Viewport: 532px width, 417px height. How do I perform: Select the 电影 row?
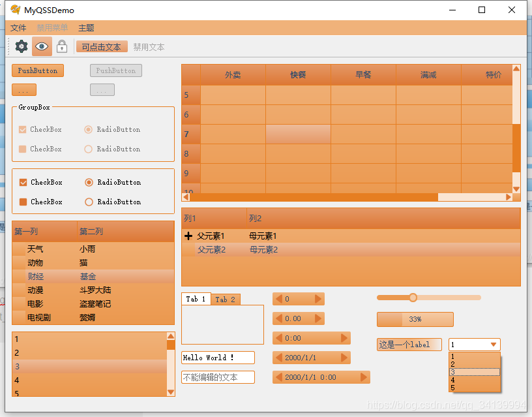point(93,304)
